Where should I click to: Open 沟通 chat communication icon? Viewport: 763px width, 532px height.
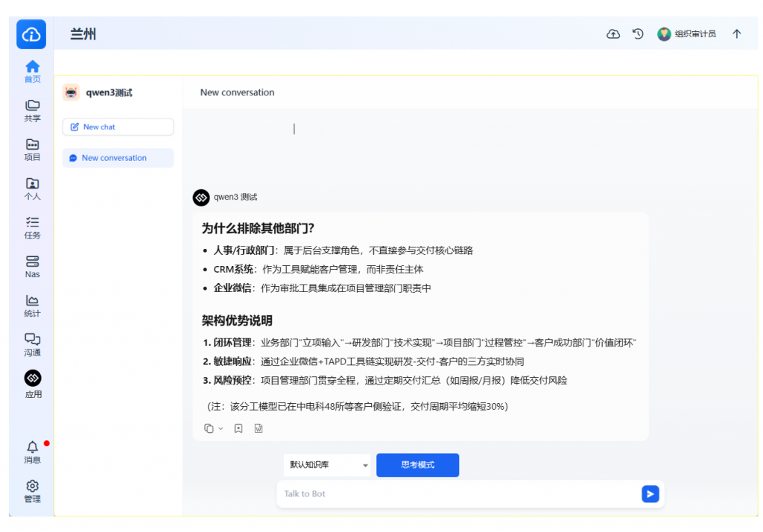[32, 344]
